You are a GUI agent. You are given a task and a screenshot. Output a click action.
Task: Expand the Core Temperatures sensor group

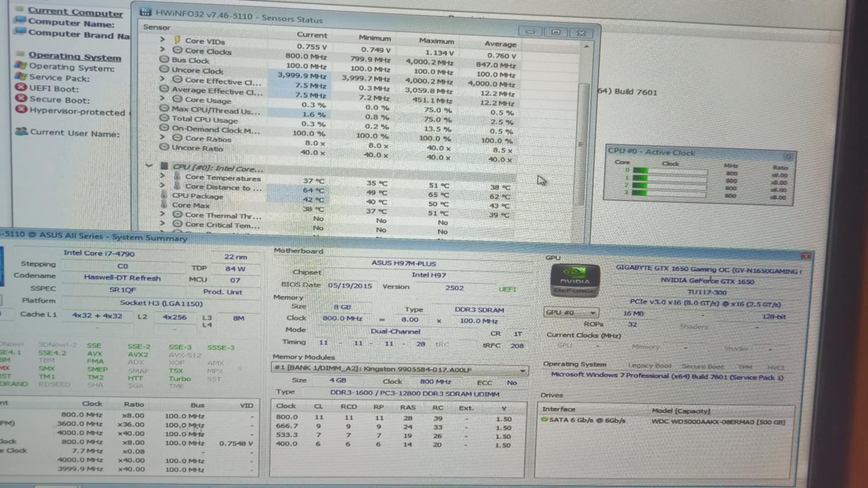[x=162, y=176]
